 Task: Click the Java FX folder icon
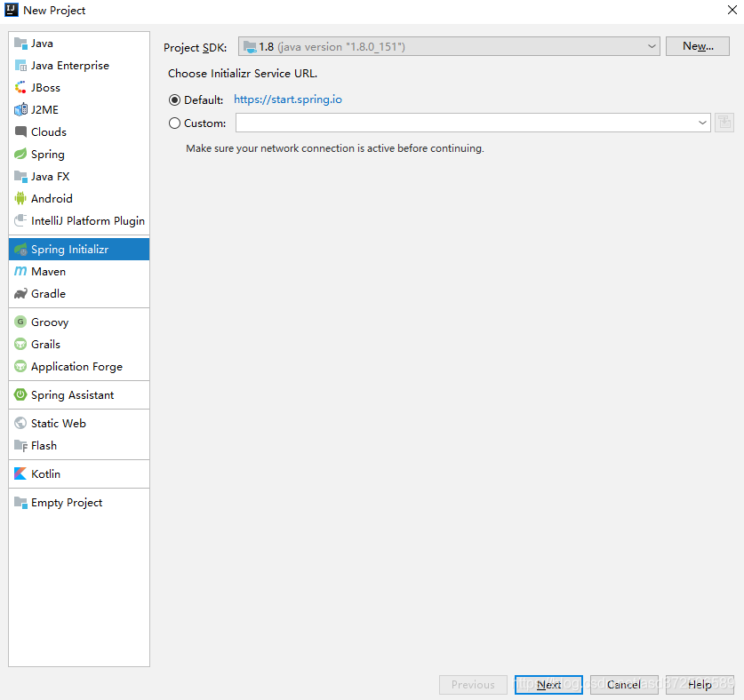coord(20,176)
